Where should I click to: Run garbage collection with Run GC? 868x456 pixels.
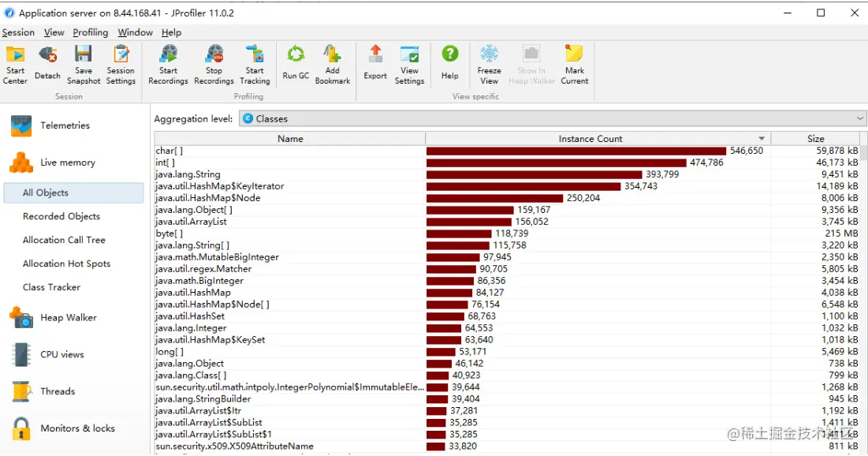tap(296, 54)
